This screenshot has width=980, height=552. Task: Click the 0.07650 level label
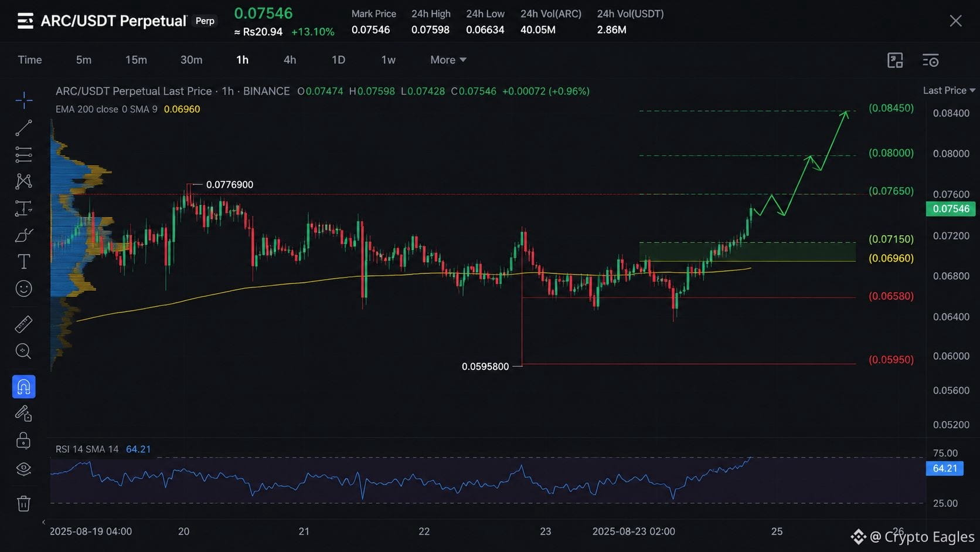[x=891, y=191]
